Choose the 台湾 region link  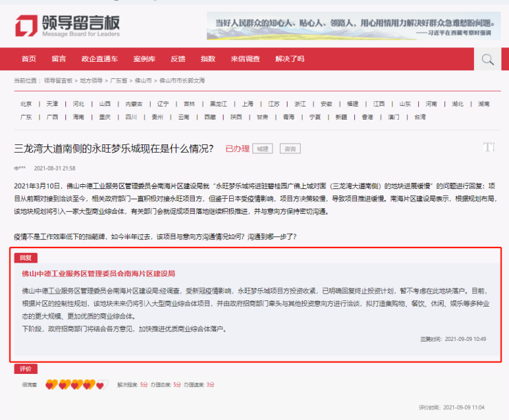pyautogui.click(x=420, y=117)
